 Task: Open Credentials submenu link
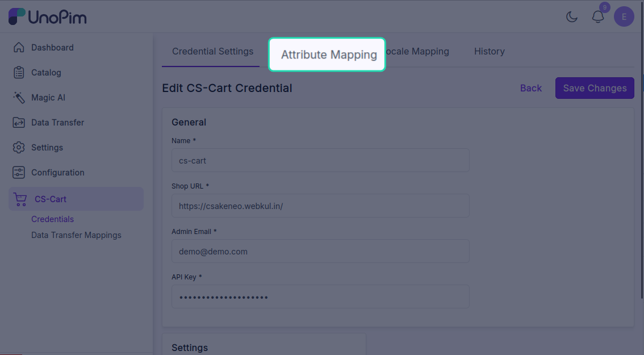click(x=53, y=219)
